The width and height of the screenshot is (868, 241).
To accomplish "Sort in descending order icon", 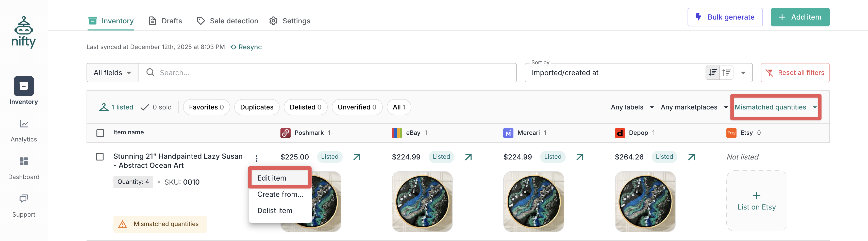I will coord(712,72).
